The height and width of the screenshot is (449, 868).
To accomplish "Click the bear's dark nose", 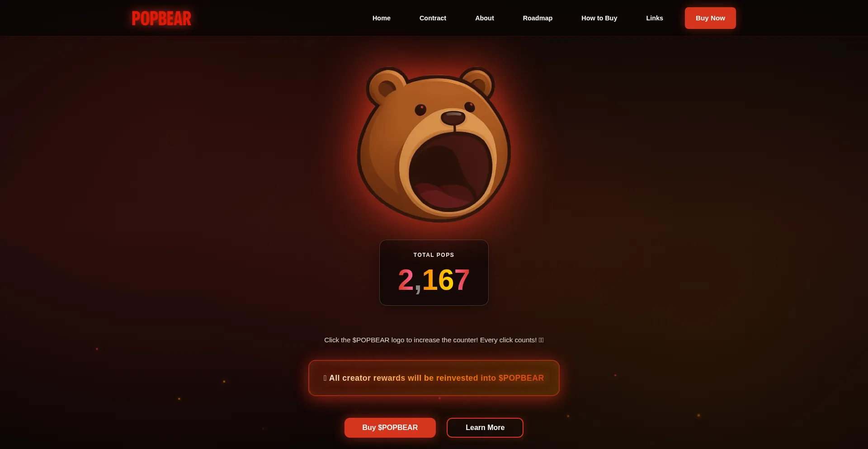I will 453,117.
